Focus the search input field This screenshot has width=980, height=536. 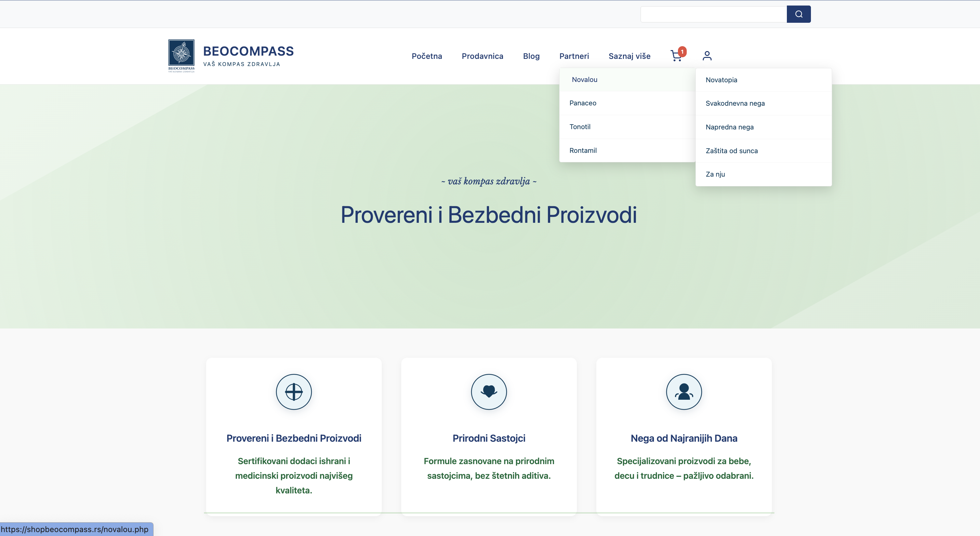point(714,14)
